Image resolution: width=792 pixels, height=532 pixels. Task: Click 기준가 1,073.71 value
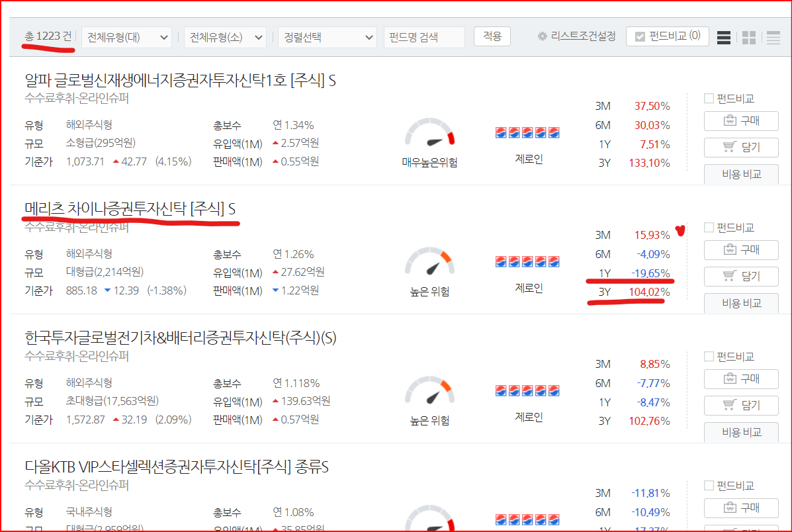(x=85, y=161)
